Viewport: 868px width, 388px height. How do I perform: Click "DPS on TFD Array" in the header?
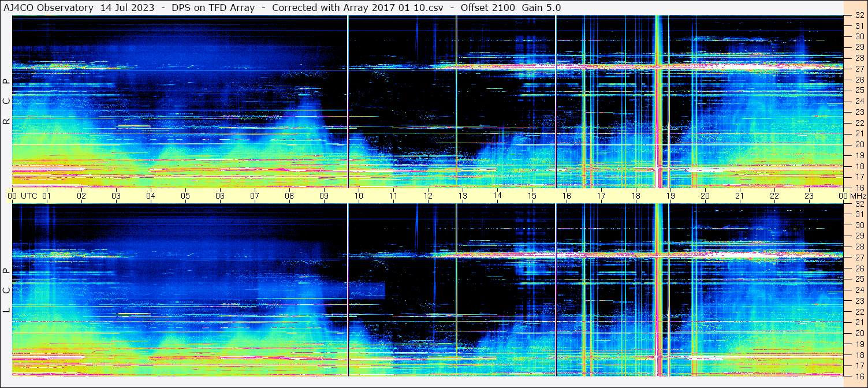(x=213, y=8)
